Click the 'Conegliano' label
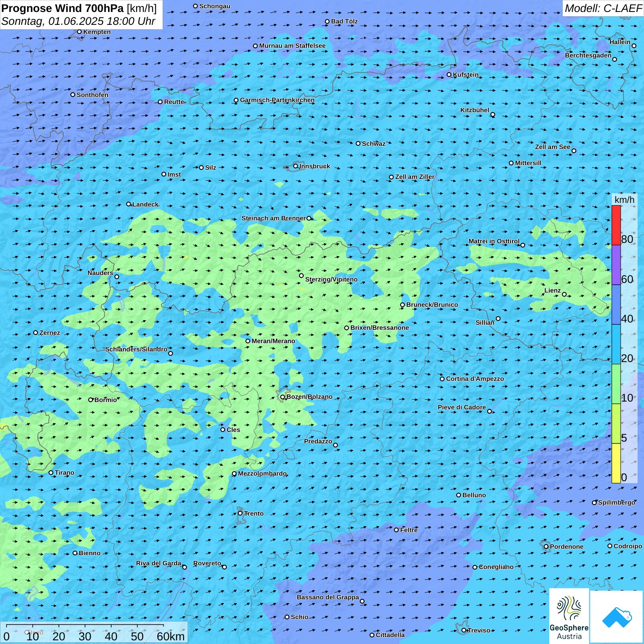This screenshot has width=644, height=644. tap(496, 567)
